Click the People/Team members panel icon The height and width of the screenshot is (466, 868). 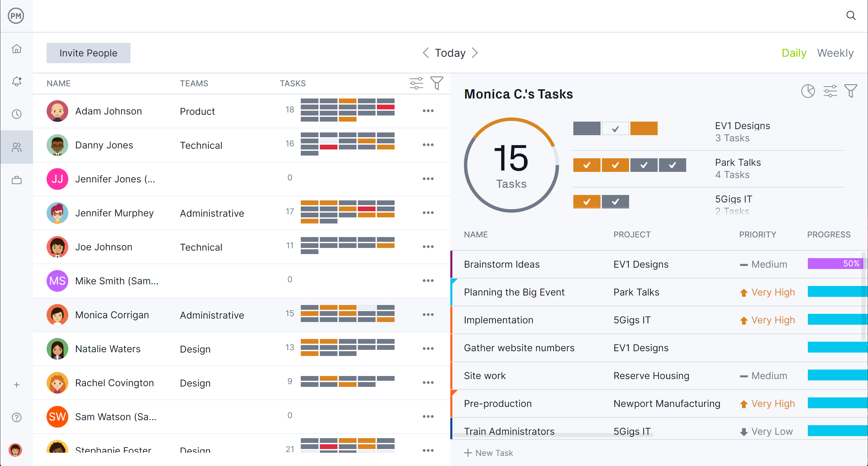[17, 147]
